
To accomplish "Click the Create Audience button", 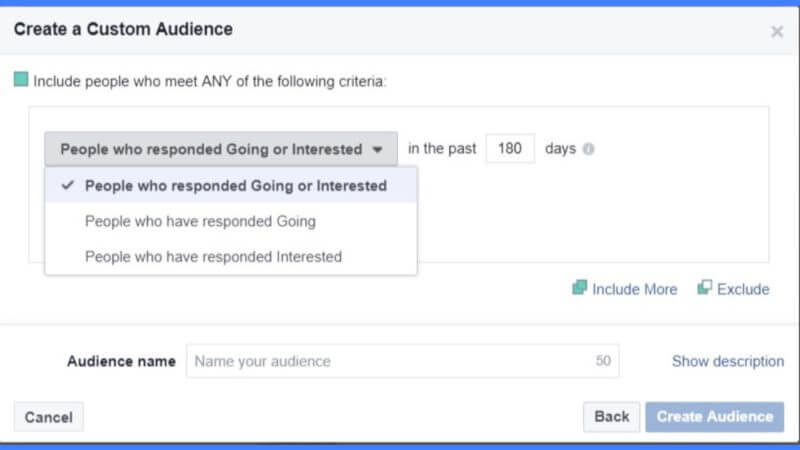I will click(x=714, y=417).
